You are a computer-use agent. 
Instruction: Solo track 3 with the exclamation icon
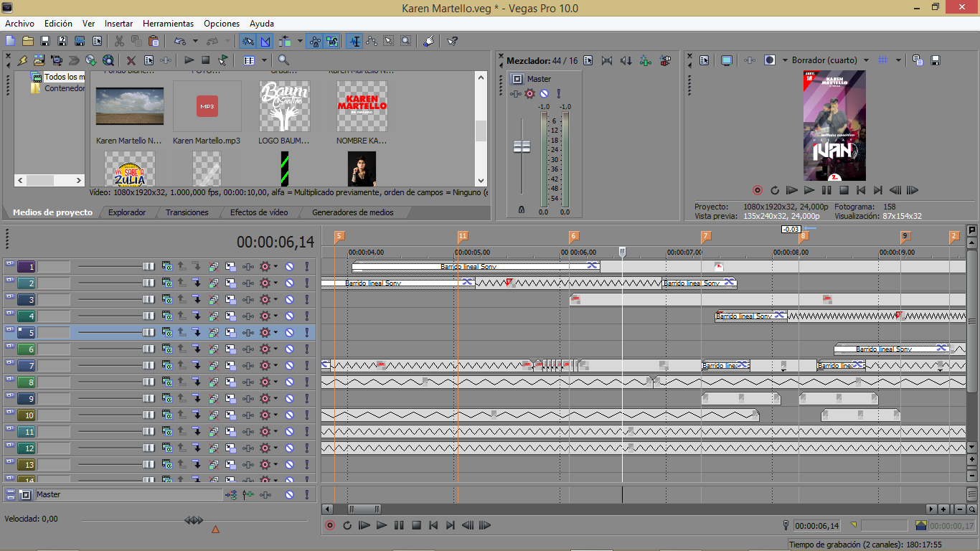click(x=307, y=299)
